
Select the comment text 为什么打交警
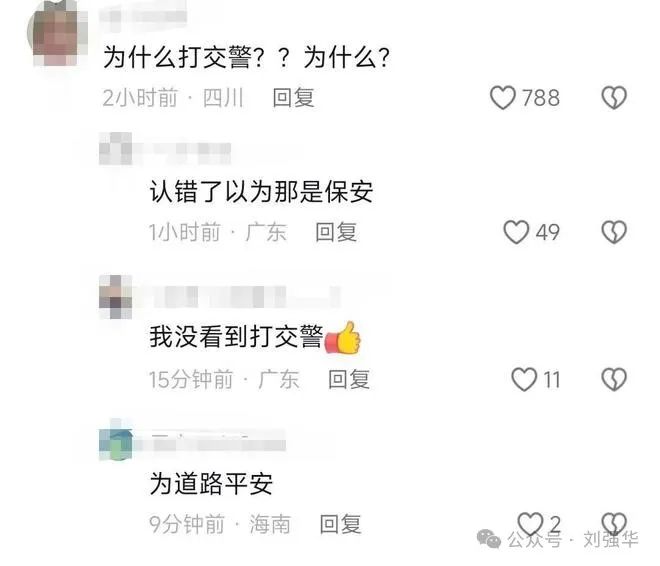(x=177, y=57)
